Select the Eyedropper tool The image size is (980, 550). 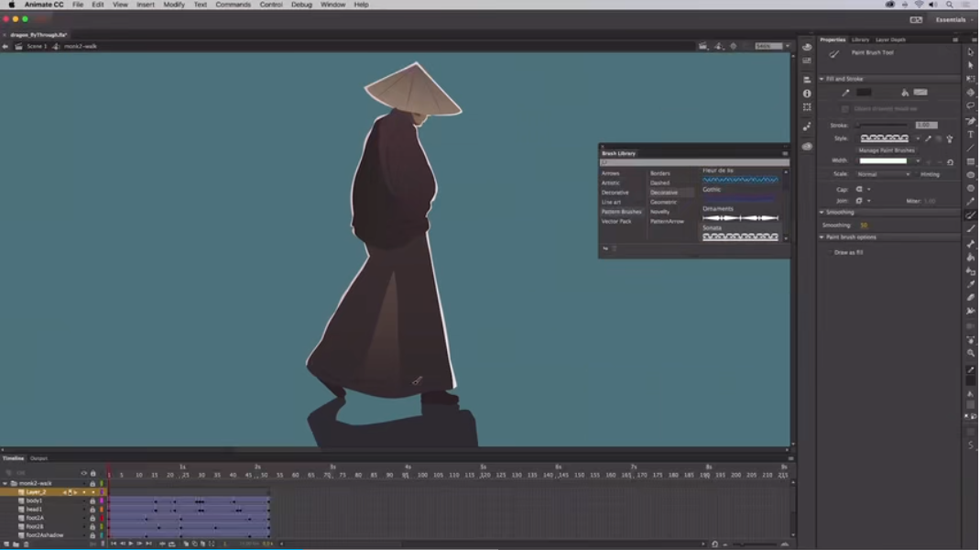[972, 283]
